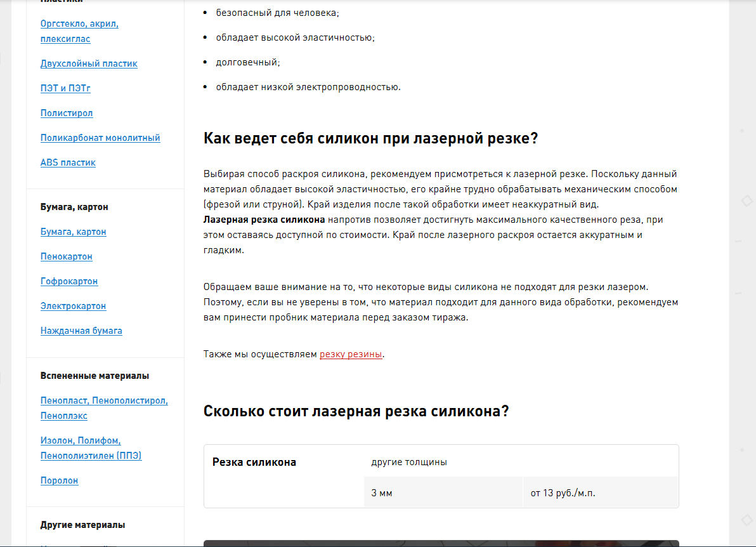Follow the red резку резины link
The image size is (756, 547).
[351, 354]
